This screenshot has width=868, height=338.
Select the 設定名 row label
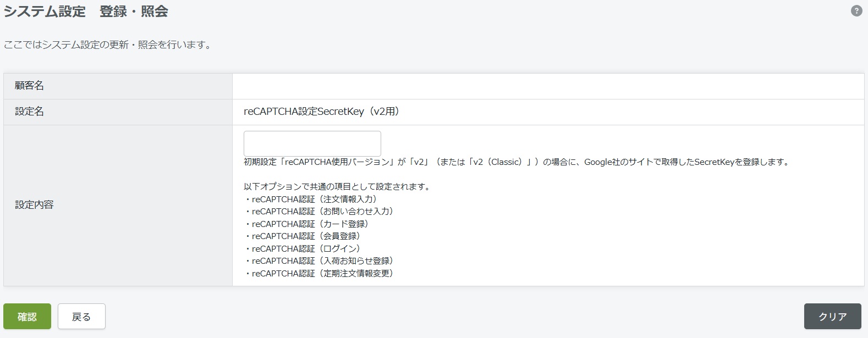30,112
